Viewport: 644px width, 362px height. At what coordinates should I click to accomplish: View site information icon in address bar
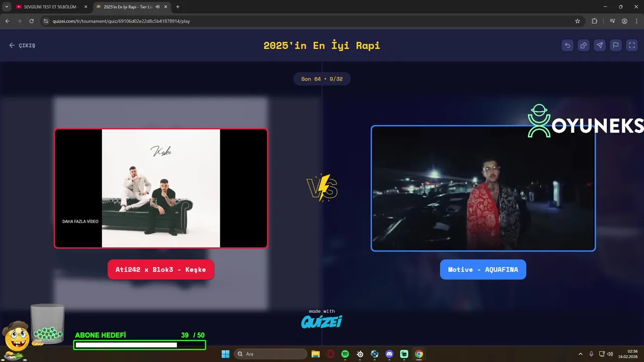[x=46, y=21]
